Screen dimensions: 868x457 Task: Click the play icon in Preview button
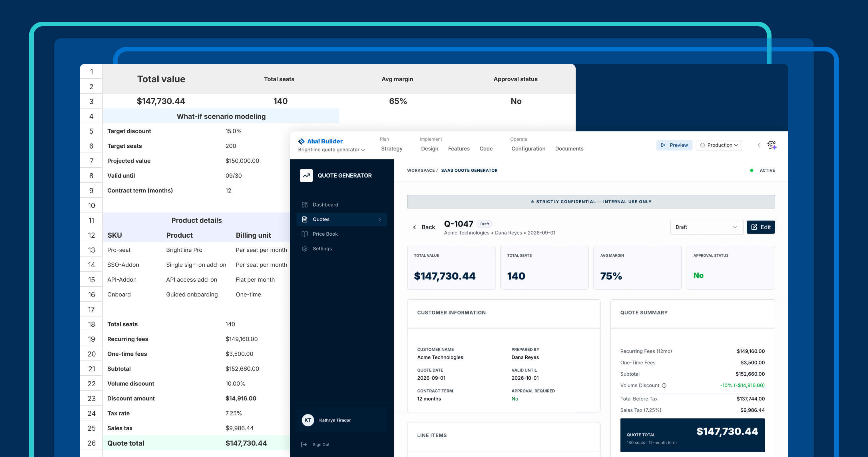pos(663,145)
